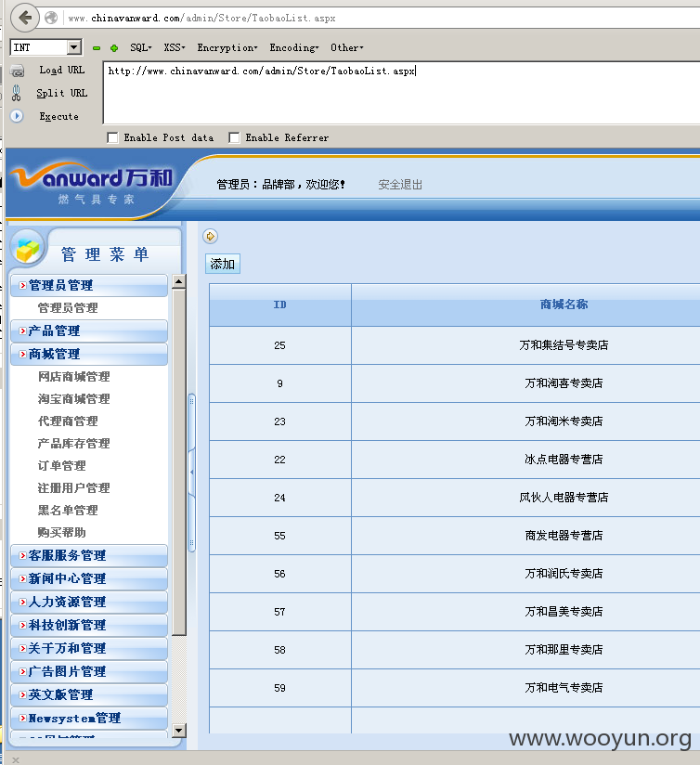Open the Encoding dropdown menu
This screenshot has width=700, height=765.
click(293, 48)
